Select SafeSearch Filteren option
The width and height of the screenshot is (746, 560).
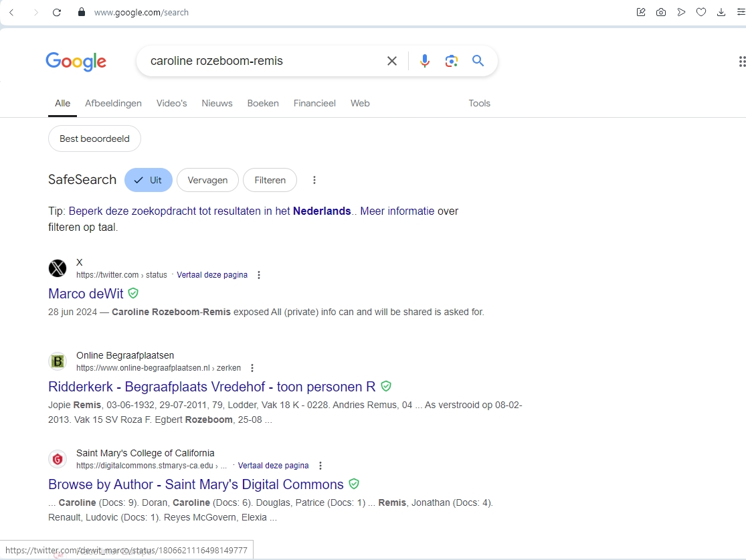click(x=270, y=180)
